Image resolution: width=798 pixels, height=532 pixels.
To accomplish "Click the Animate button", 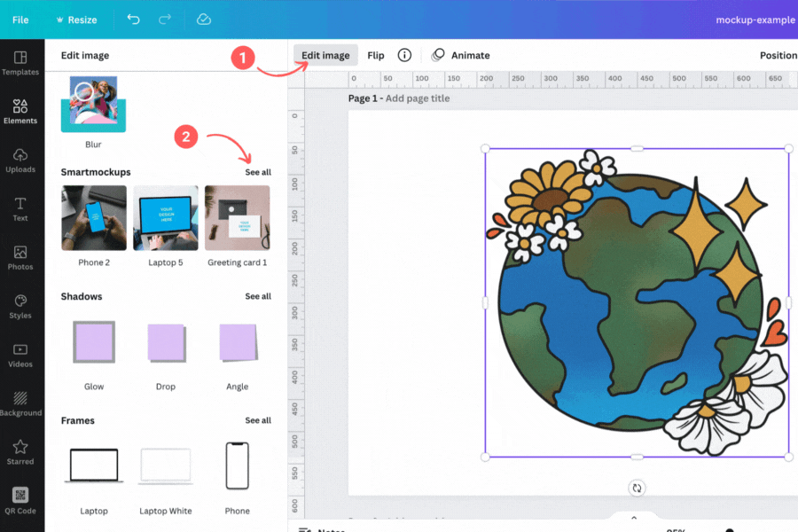I will coord(460,55).
